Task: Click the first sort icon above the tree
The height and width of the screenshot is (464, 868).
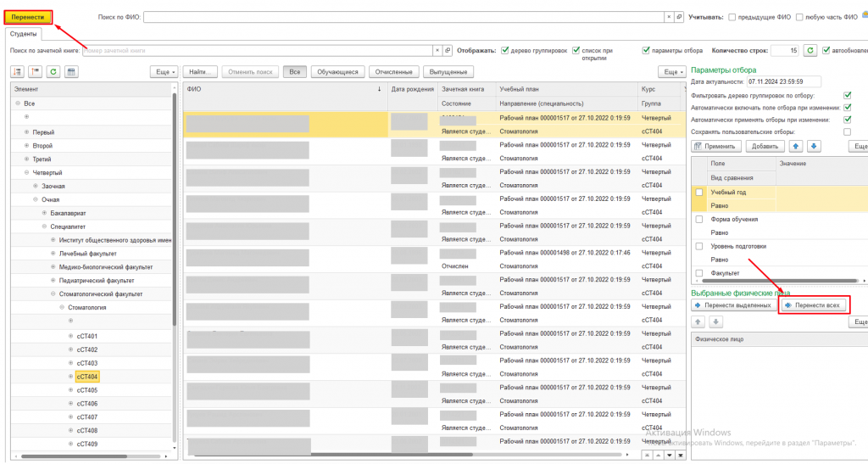Action: 19,73
